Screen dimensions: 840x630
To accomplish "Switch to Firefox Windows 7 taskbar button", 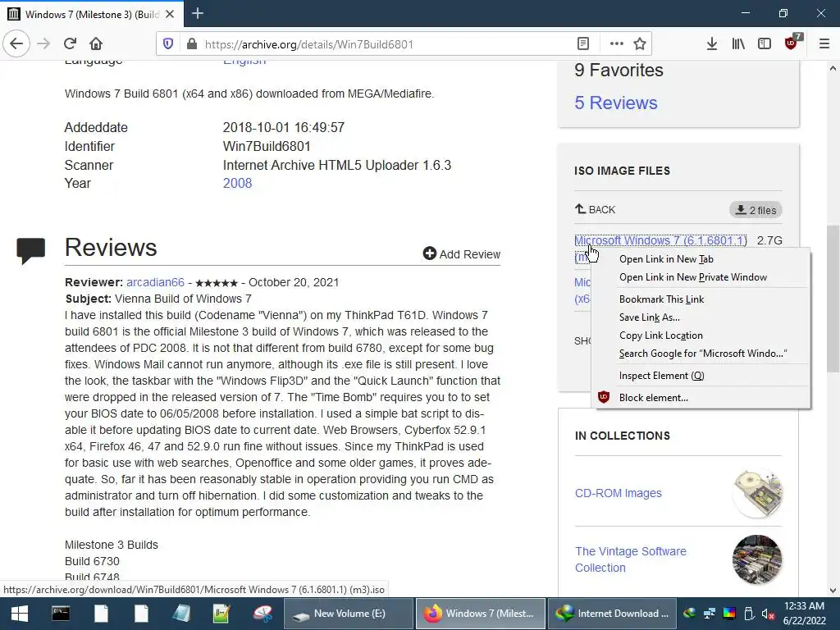I will pos(481,614).
